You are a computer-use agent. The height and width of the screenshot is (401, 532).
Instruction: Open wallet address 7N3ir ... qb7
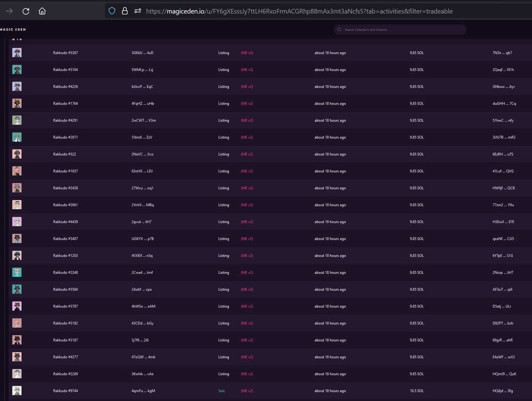tap(502, 53)
